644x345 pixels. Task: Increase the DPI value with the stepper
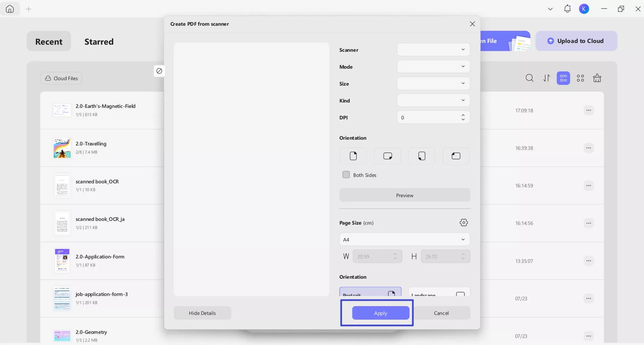pyautogui.click(x=463, y=115)
